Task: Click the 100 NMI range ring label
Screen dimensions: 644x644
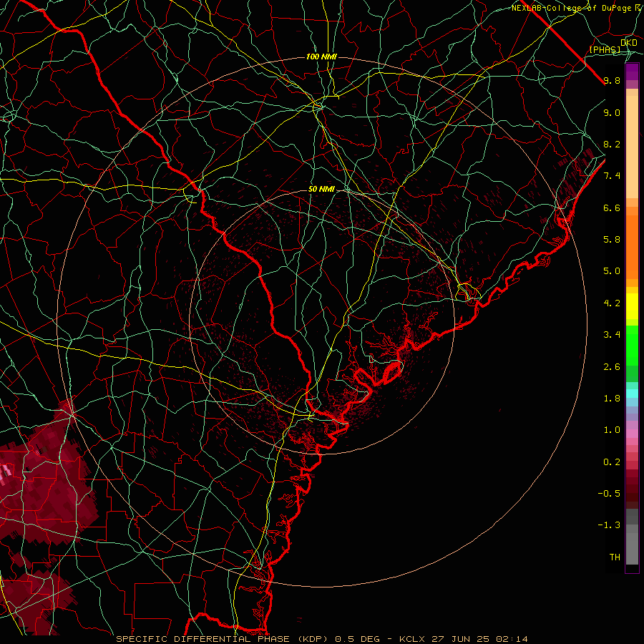Action: 321,57
